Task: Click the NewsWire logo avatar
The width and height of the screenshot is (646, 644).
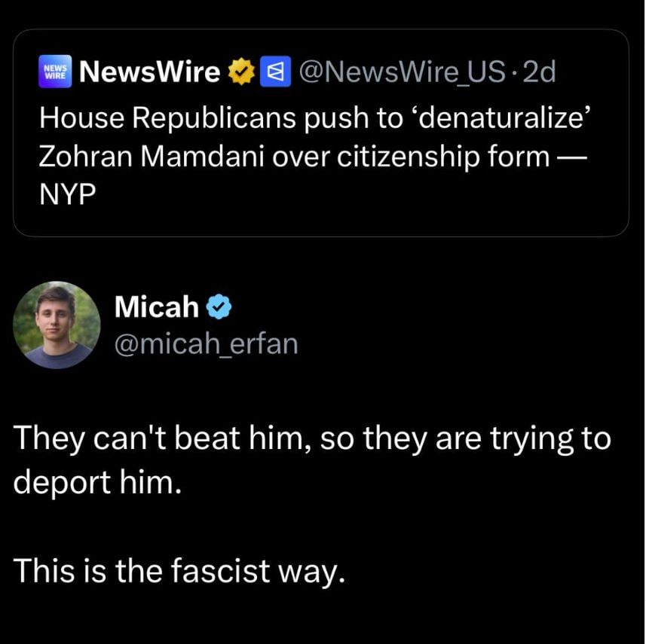Action: pyautogui.click(x=56, y=72)
